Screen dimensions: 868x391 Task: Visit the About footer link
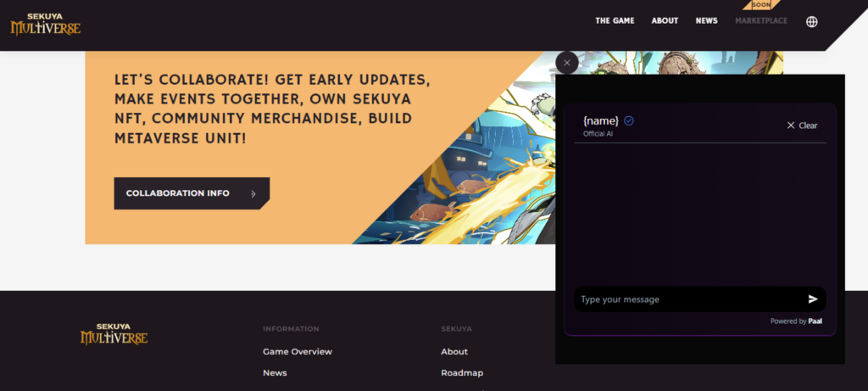(x=454, y=352)
